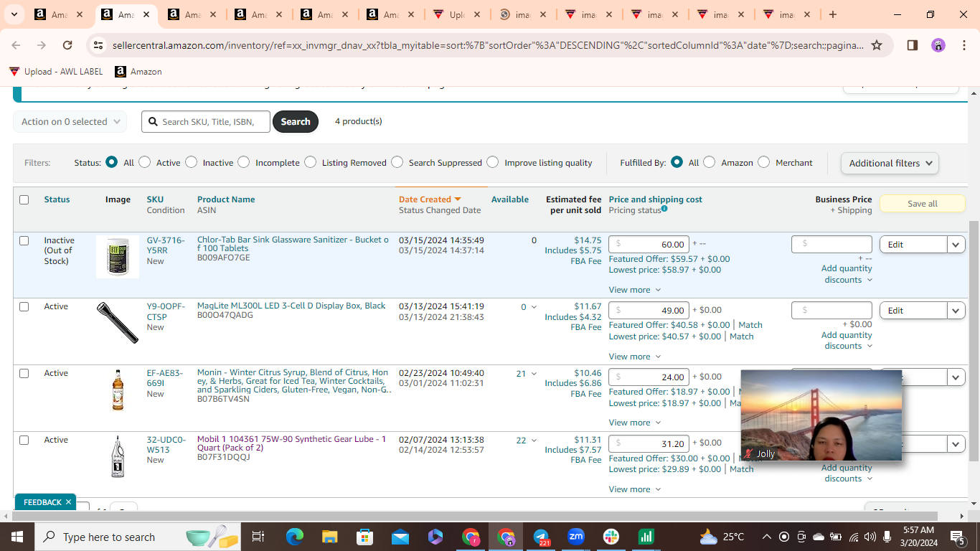Viewport: 980px width, 551px height.
Task: Expand the Additional filters dropdown
Action: pyautogui.click(x=890, y=163)
